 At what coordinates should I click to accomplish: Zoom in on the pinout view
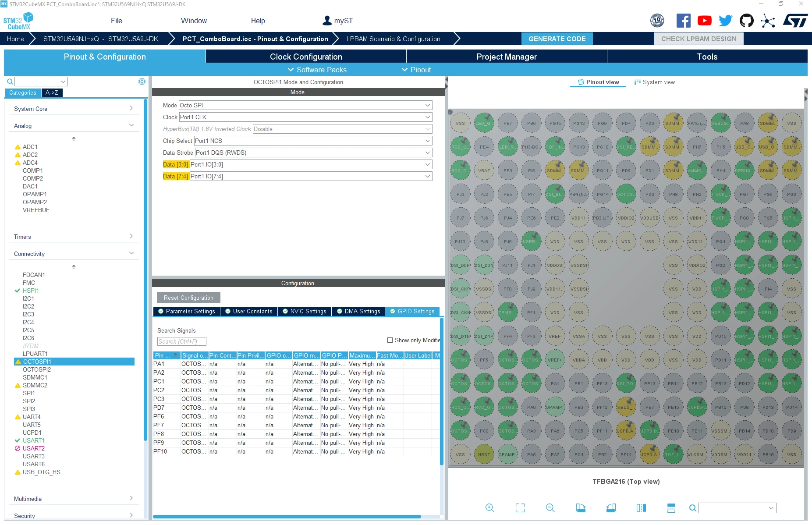(490, 508)
